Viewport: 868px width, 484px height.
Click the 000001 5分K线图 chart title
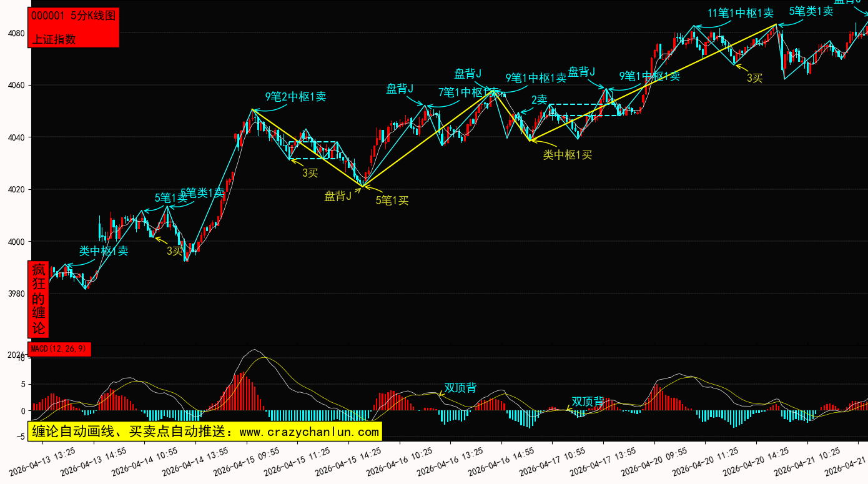point(73,16)
